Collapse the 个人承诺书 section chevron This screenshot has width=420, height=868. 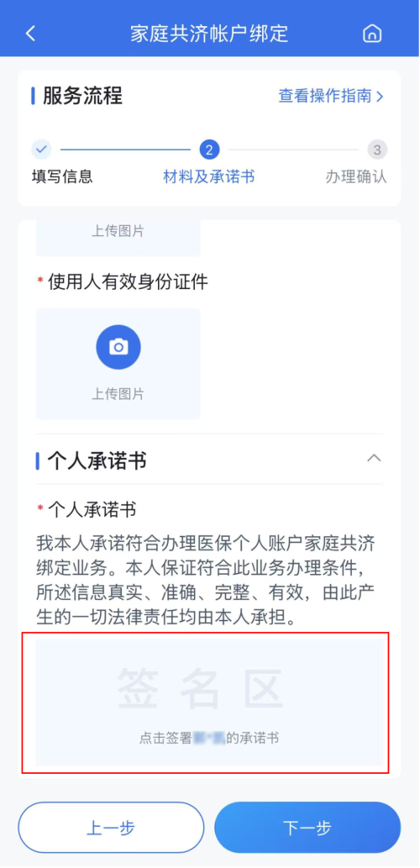tap(375, 458)
